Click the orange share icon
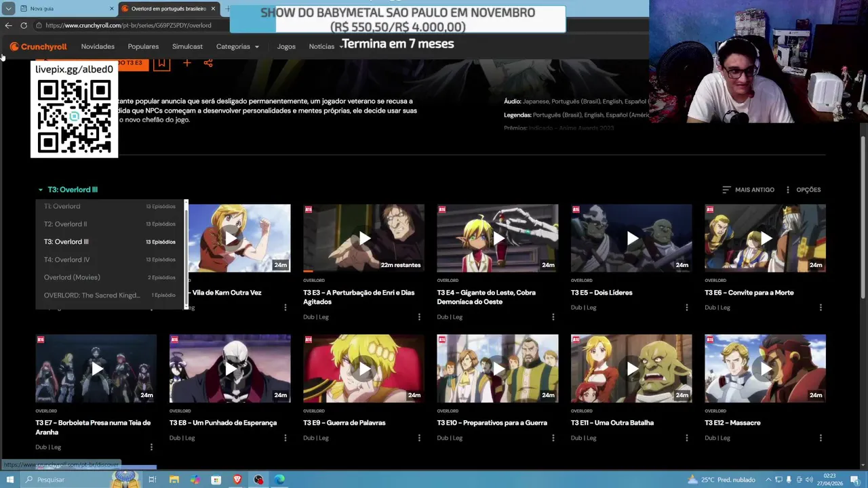The height and width of the screenshot is (488, 868). (208, 63)
